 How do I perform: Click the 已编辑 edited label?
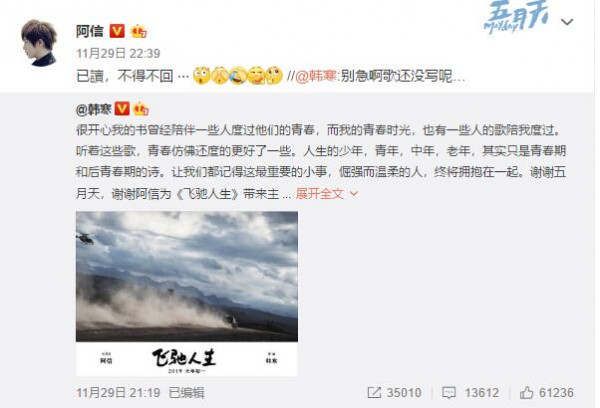click(187, 392)
